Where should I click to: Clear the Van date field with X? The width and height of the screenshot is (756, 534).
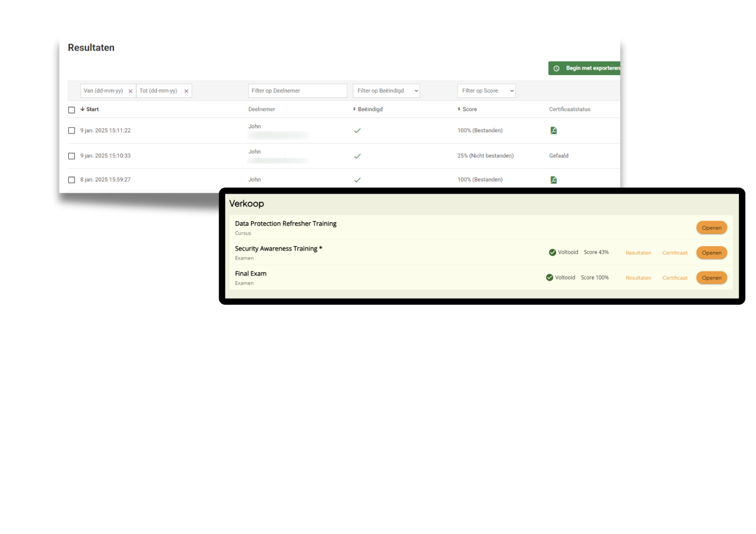point(130,91)
